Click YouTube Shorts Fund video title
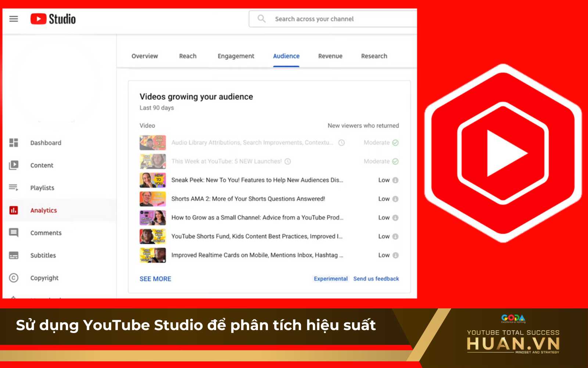The height and width of the screenshot is (368, 588). point(257,236)
